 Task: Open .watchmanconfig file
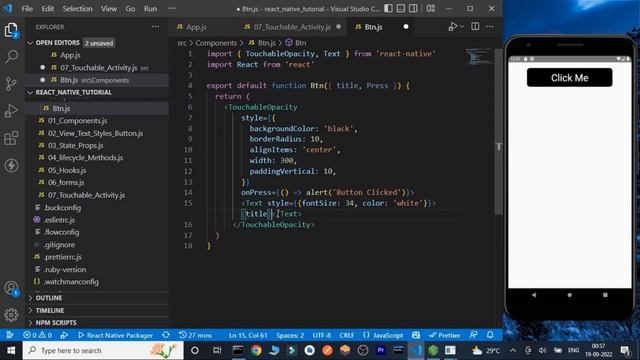coord(71,282)
